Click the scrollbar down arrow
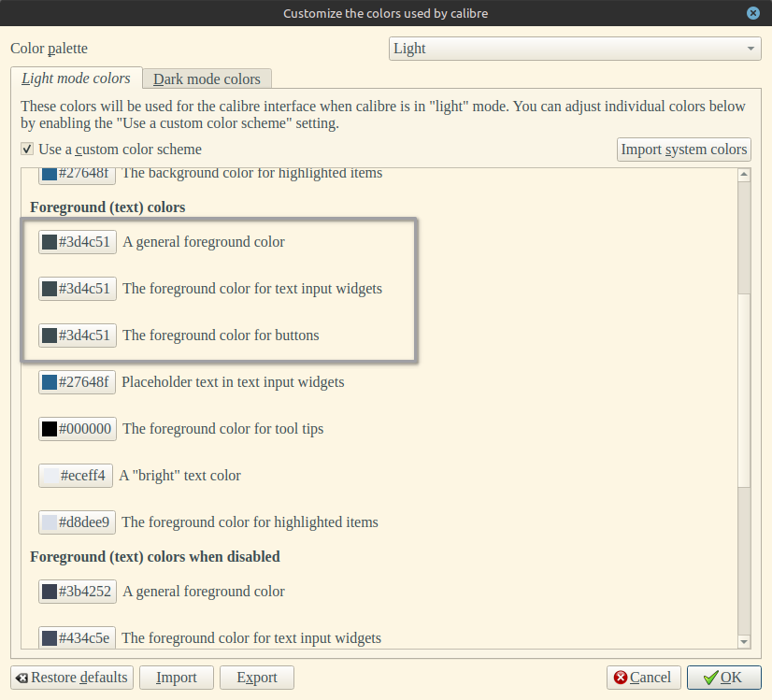 click(744, 642)
